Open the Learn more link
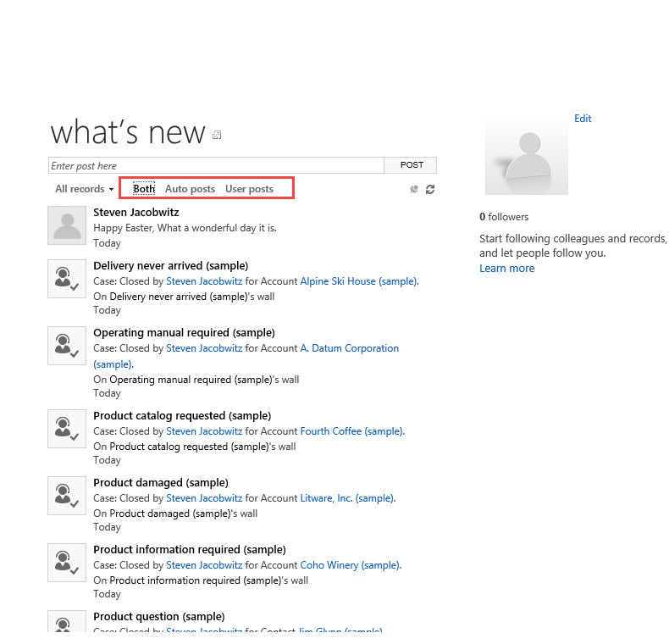This screenshot has height=644, width=669. point(506,269)
